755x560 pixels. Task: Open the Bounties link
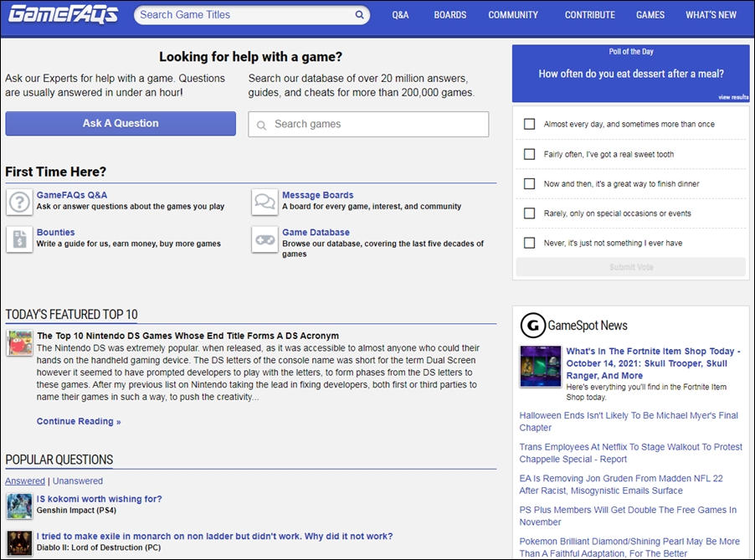(x=55, y=232)
